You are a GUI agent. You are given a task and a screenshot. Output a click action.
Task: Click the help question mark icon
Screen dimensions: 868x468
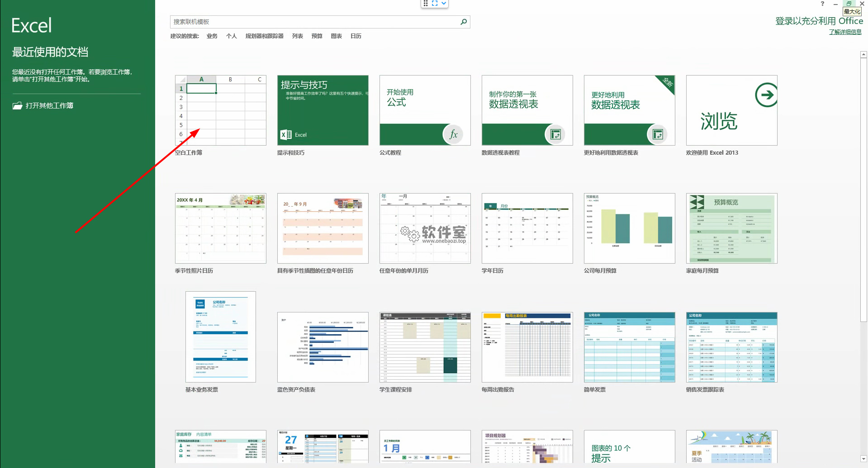pyautogui.click(x=822, y=4)
